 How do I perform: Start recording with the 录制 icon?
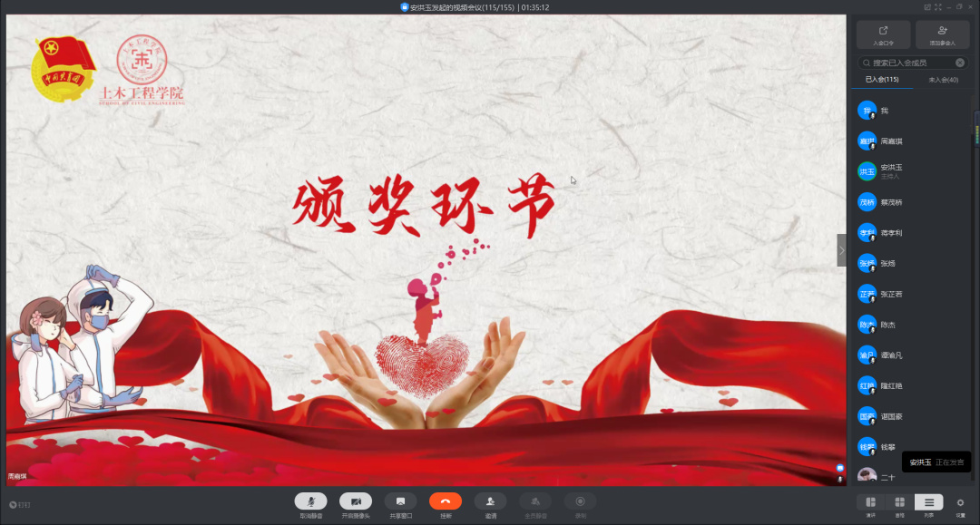[x=581, y=501]
